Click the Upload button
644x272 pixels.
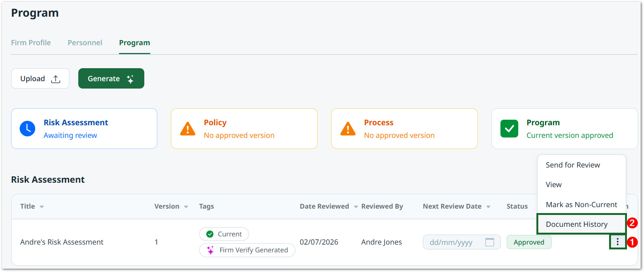click(40, 79)
